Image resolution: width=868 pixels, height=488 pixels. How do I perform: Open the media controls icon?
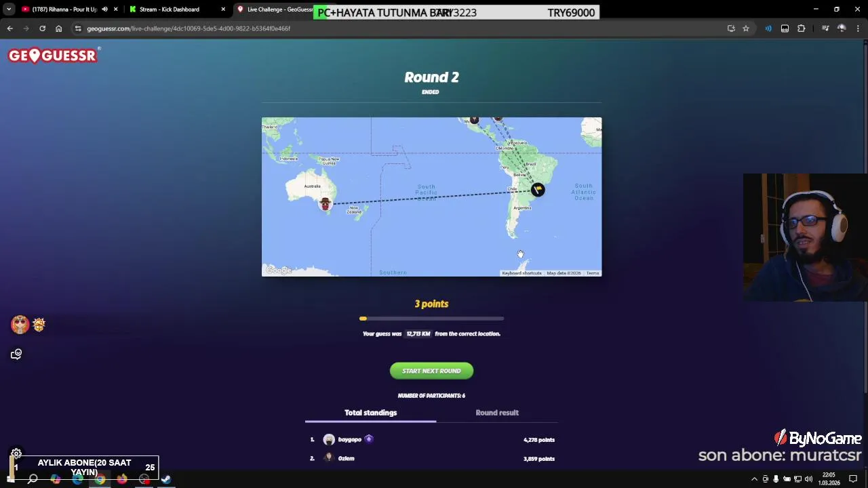coord(825,28)
